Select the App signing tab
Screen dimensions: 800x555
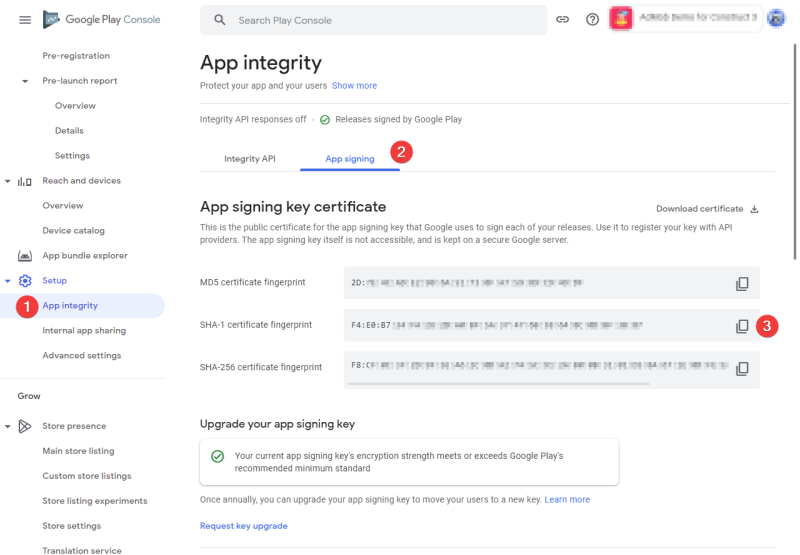tap(350, 159)
